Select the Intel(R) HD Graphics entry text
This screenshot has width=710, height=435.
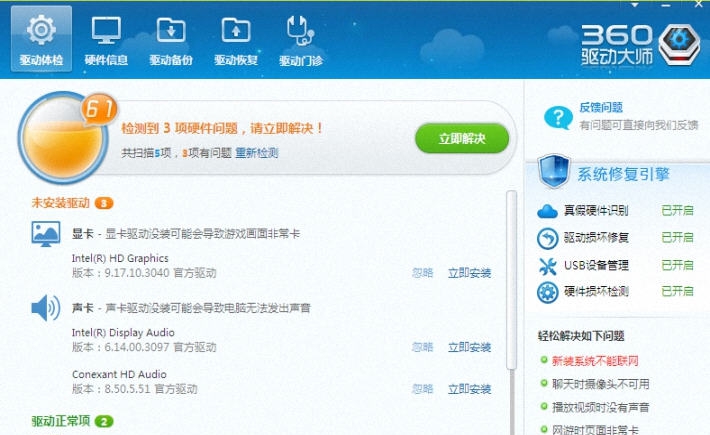click(120, 258)
